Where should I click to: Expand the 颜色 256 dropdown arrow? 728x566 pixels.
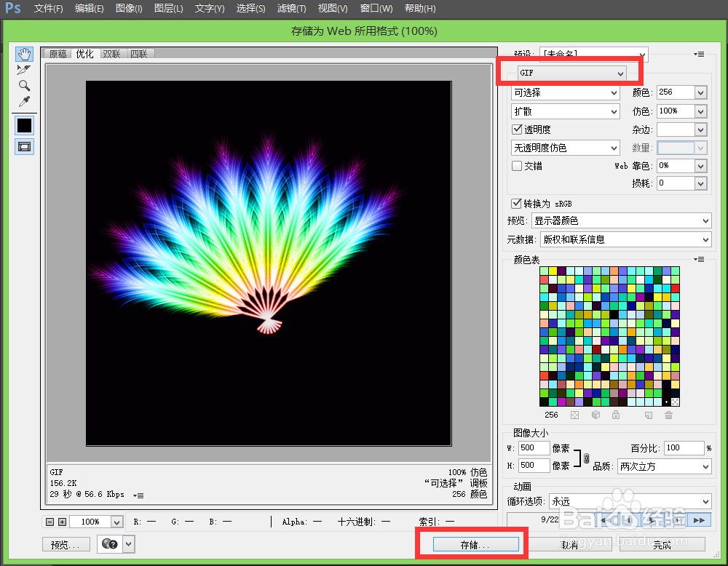[700, 92]
